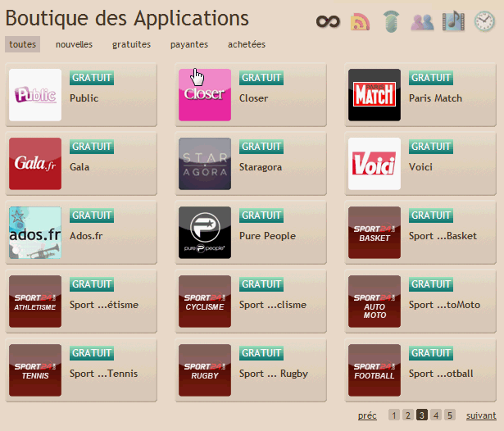The width and height of the screenshot is (504, 431).
Task: Click the GRATUIT badge on Sport ...Basket
Action: tap(431, 215)
